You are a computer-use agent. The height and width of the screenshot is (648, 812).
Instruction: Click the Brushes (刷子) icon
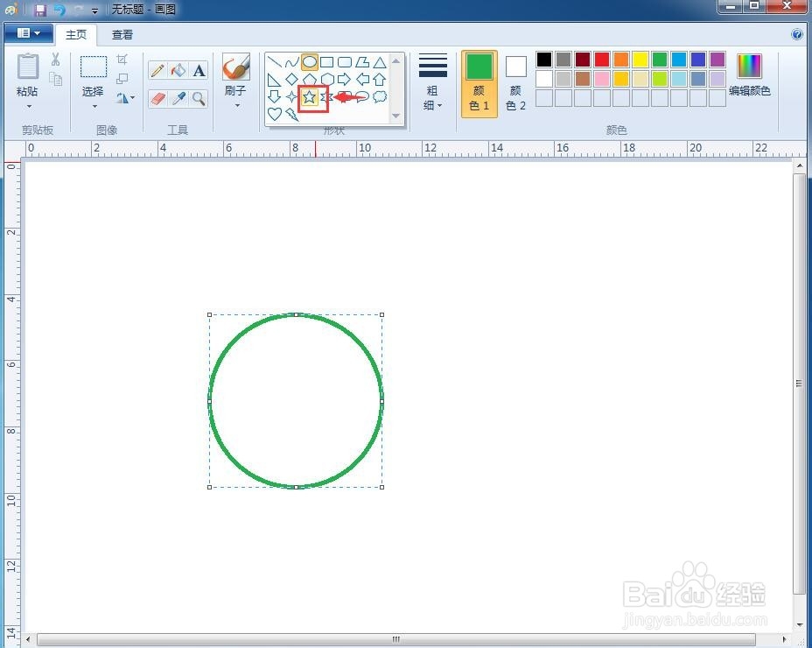tap(236, 67)
